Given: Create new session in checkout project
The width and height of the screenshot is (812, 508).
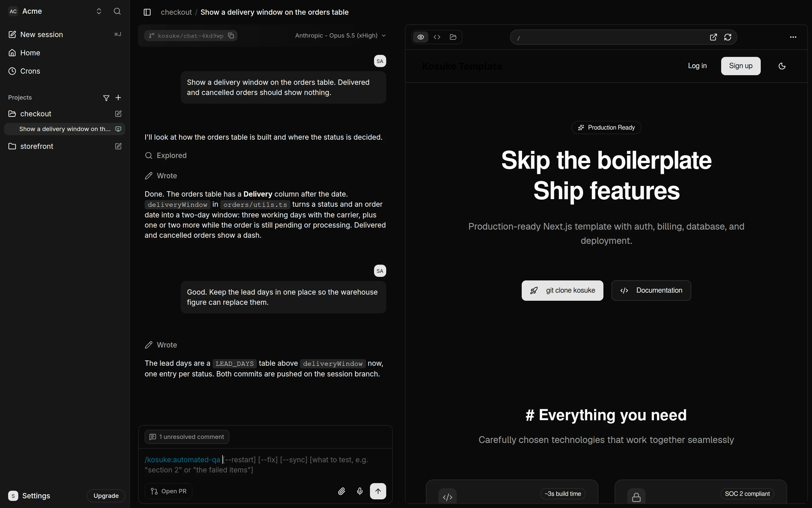Looking at the screenshot, I should (x=118, y=114).
